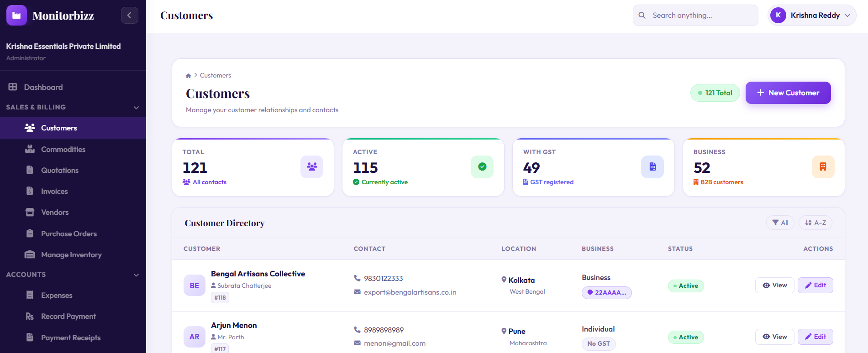The height and width of the screenshot is (353, 868).
Task: Click the home icon in breadcrumb
Action: click(188, 76)
